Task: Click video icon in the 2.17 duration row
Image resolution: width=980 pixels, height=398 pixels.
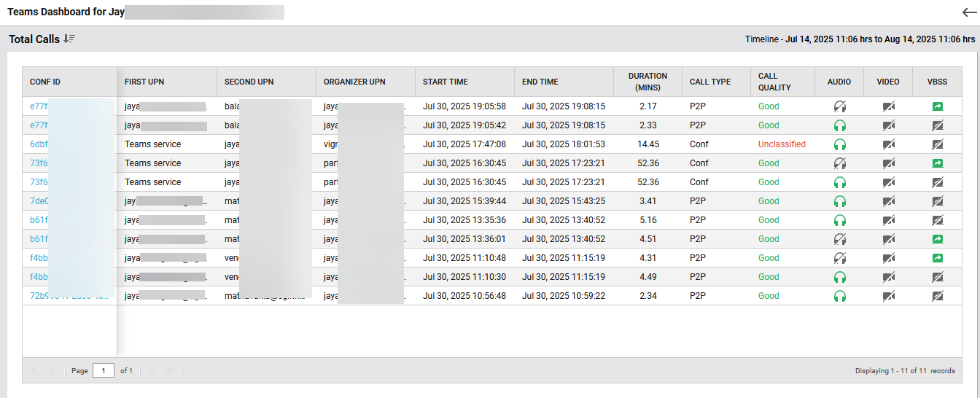Action: [888, 106]
